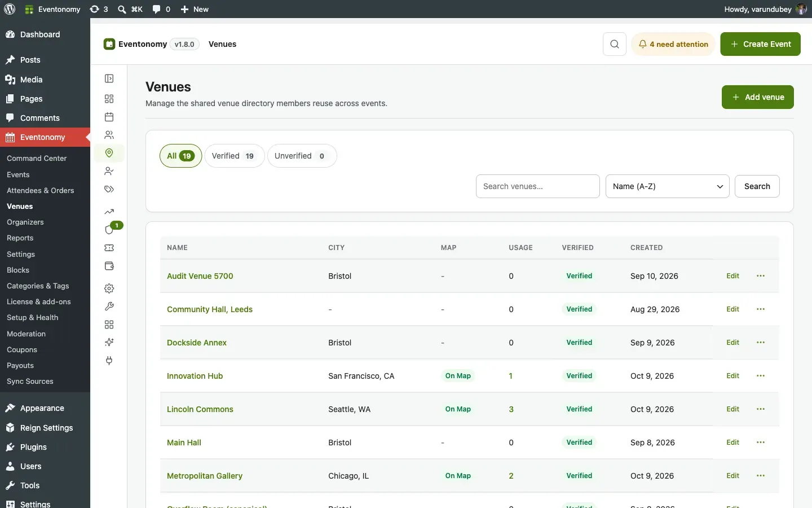Open payouts wallet icon
Viewport: 812px width, 508px height.
(x=109, y=266)
